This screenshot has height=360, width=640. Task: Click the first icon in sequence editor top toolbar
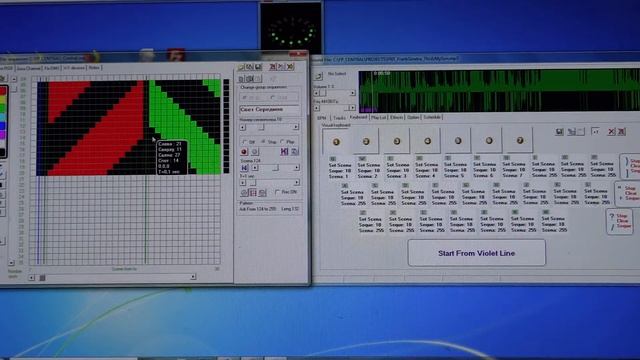coord(241,67)
